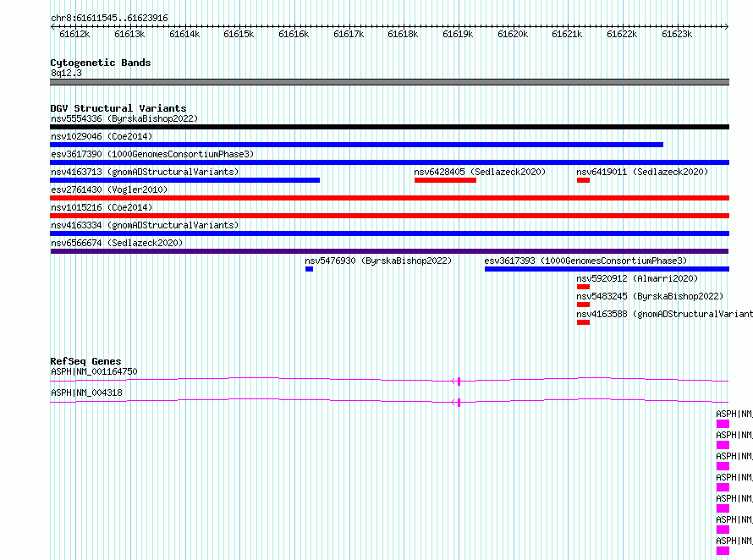Click nsv4163334 (gnomADStructuralVariants) label
The image size is (753, 560).
pyautogui.click(x=145, y=225)
